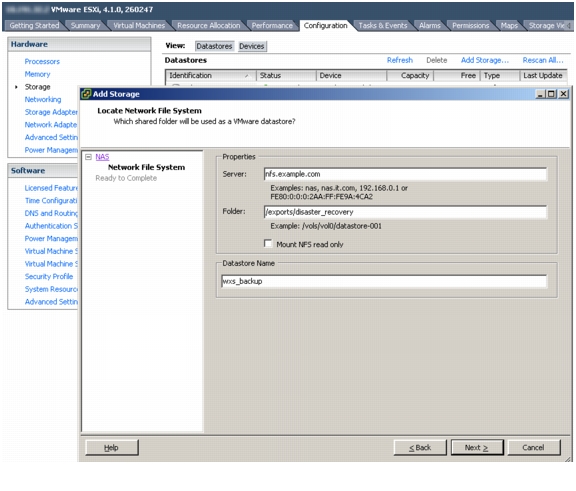Open Memory hardware link
The image size is (576, 491).
[37, 74]
